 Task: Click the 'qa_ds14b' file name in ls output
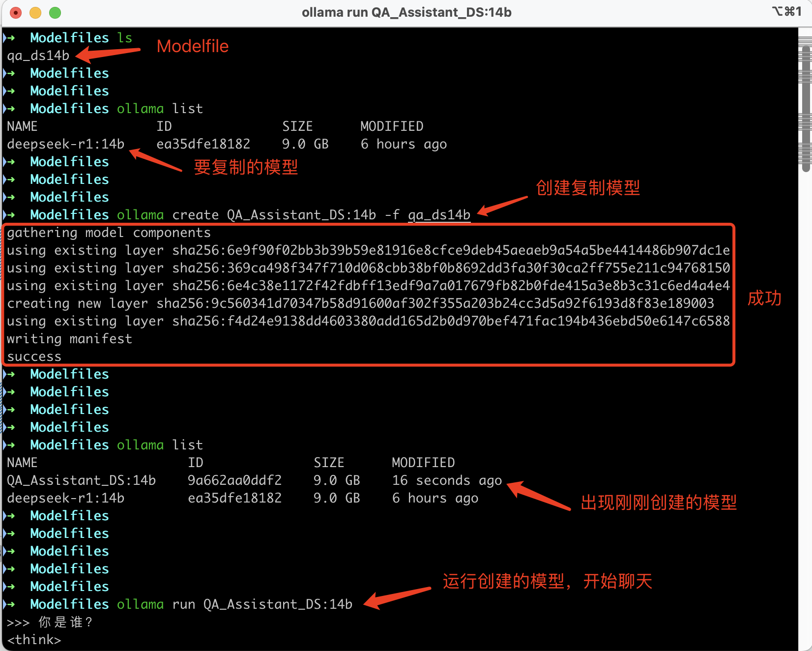38,56
